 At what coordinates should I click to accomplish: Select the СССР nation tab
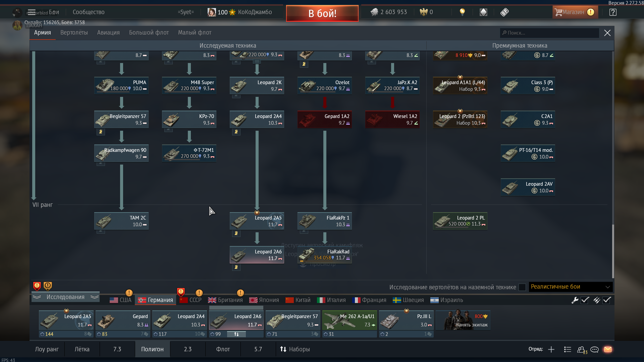(191, 300)
